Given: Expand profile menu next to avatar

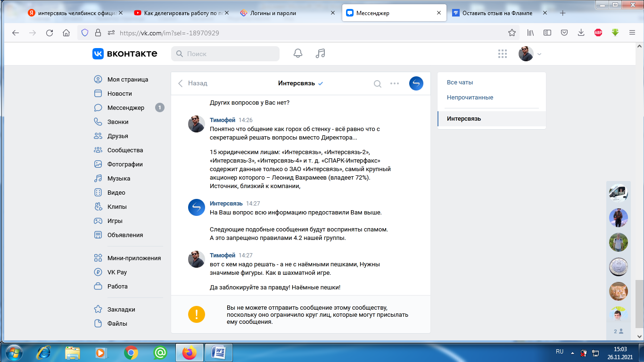Looking at the screenshot, I should (539, 54).
